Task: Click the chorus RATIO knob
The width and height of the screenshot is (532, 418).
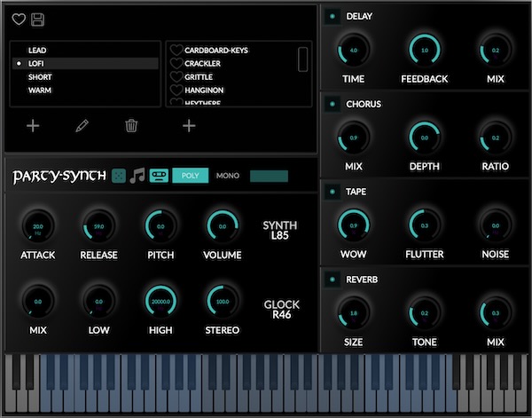Action: point(496,138)
